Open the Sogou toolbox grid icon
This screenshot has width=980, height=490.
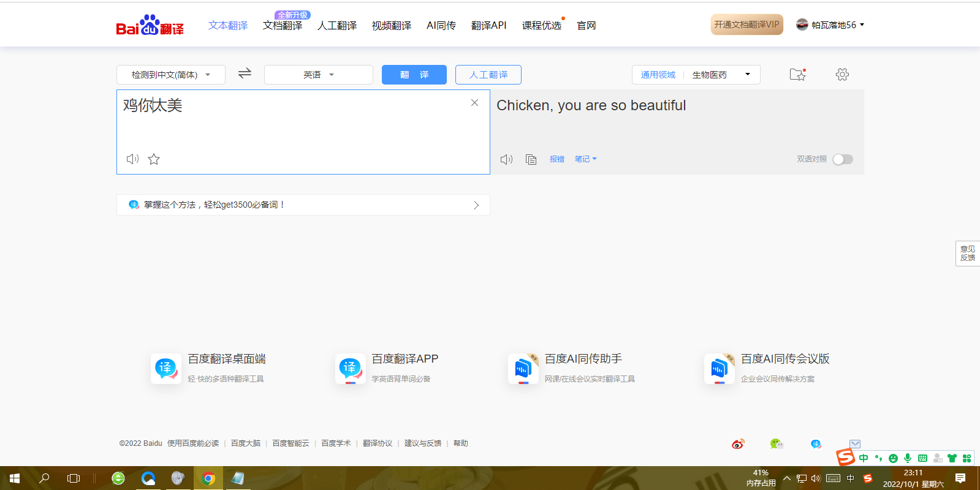(x=967, y=458)
